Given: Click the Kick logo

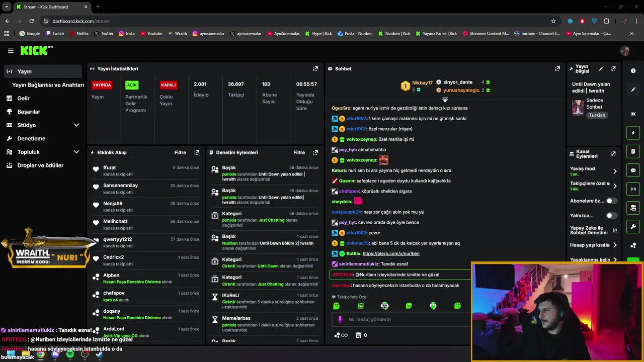Looking at the screenshot, I should tap(36, 50).
